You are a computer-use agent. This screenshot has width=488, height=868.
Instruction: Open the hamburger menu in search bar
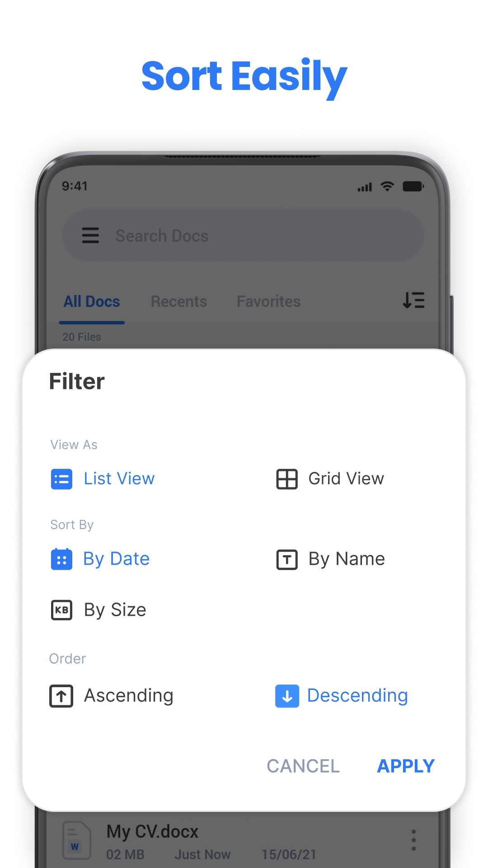pyautogui.click(x=90, y=236)
